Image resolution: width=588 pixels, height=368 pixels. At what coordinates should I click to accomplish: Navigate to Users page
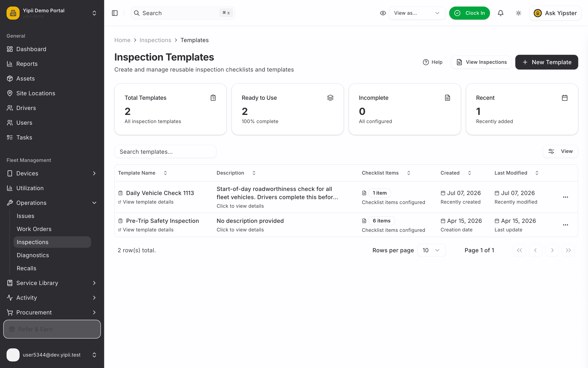[x=52, y=123]
